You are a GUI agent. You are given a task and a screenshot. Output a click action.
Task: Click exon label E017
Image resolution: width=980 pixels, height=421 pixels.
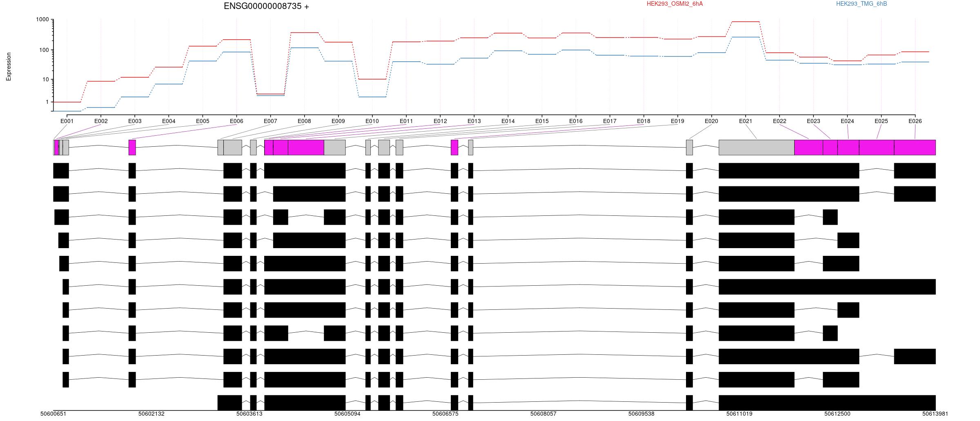click(610, 121)
